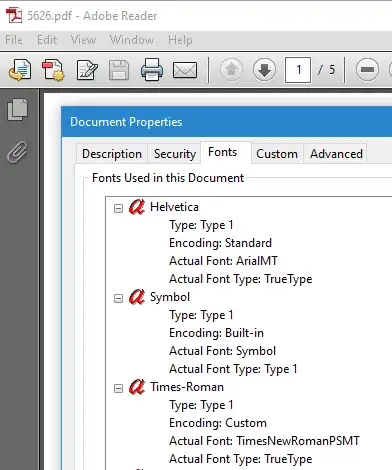Switch to the Description tab

click(112, 154)
